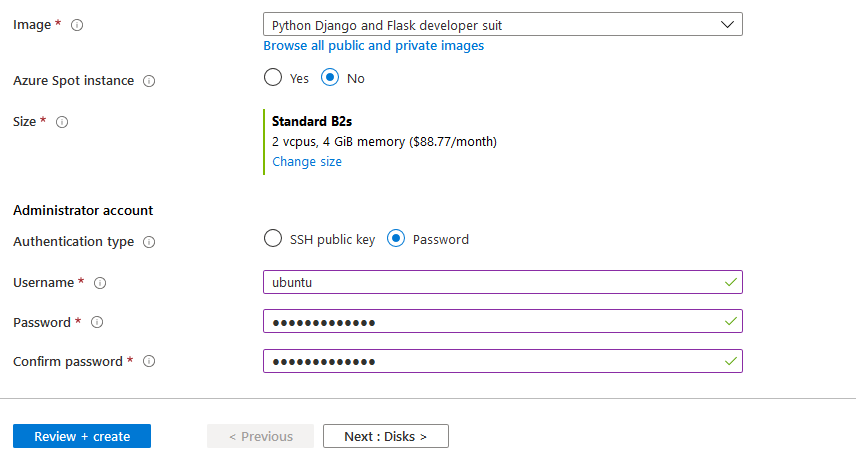Image resolution: width=856 pixels, height=462 pixels.
Task: Click the Change size link
Action: [x=307, y=162]
